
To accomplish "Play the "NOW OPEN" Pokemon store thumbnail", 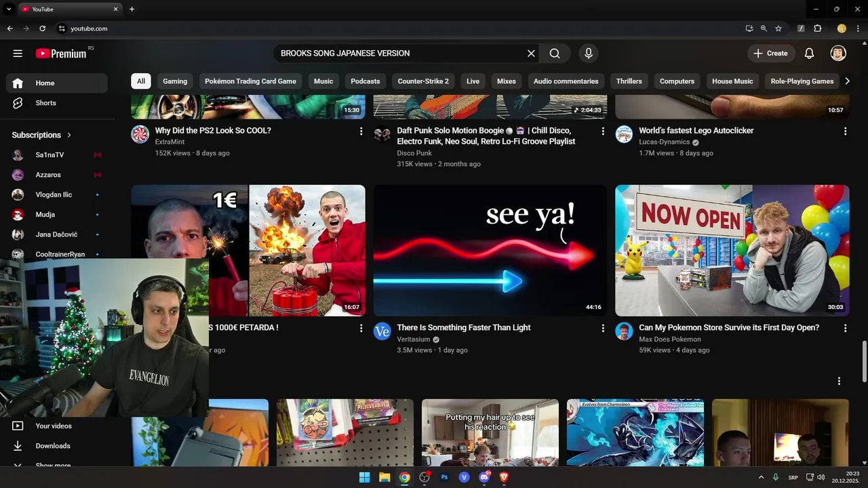I will (x=732, y=251).
